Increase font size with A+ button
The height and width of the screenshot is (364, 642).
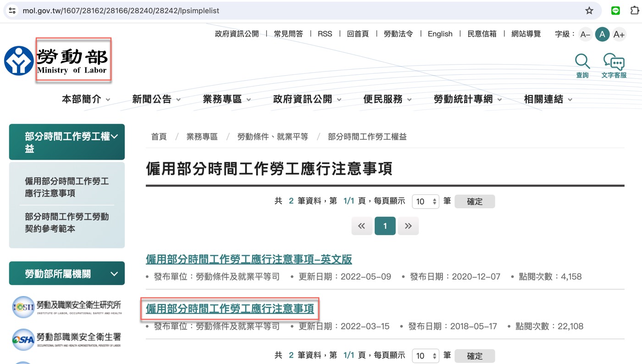click(x=619, y=34)
